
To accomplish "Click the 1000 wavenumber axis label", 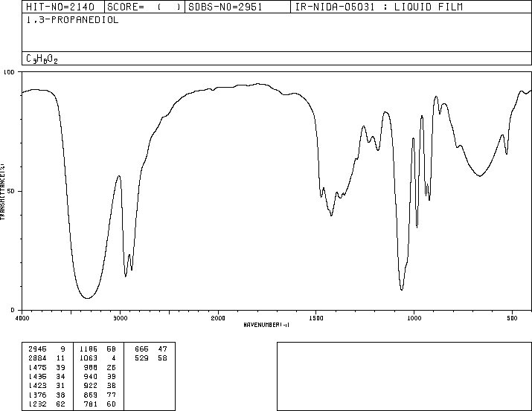I will (x=414, y=318).
